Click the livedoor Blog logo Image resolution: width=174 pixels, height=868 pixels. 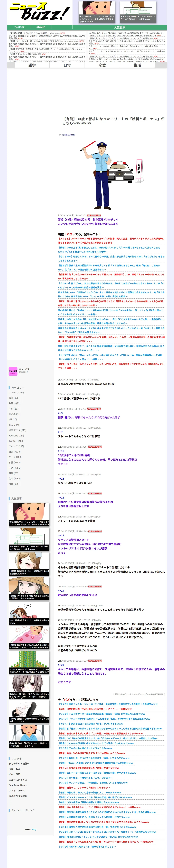click(x=30, y=829)
